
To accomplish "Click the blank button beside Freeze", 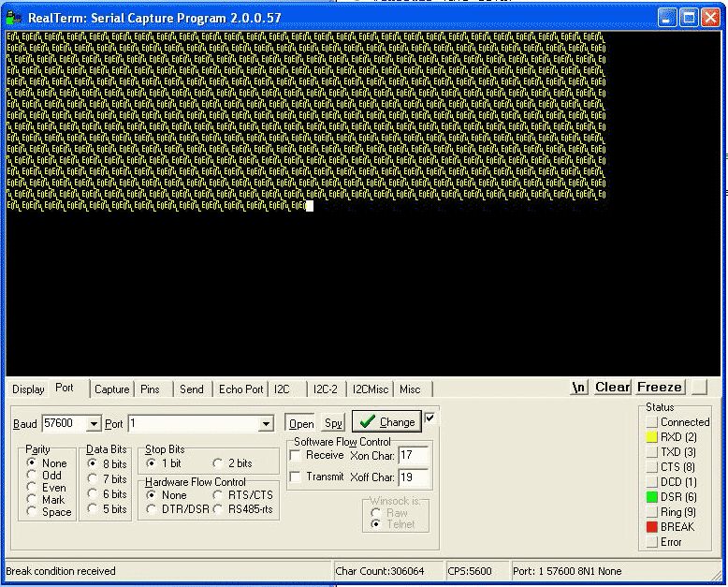I will pos(699,387).
